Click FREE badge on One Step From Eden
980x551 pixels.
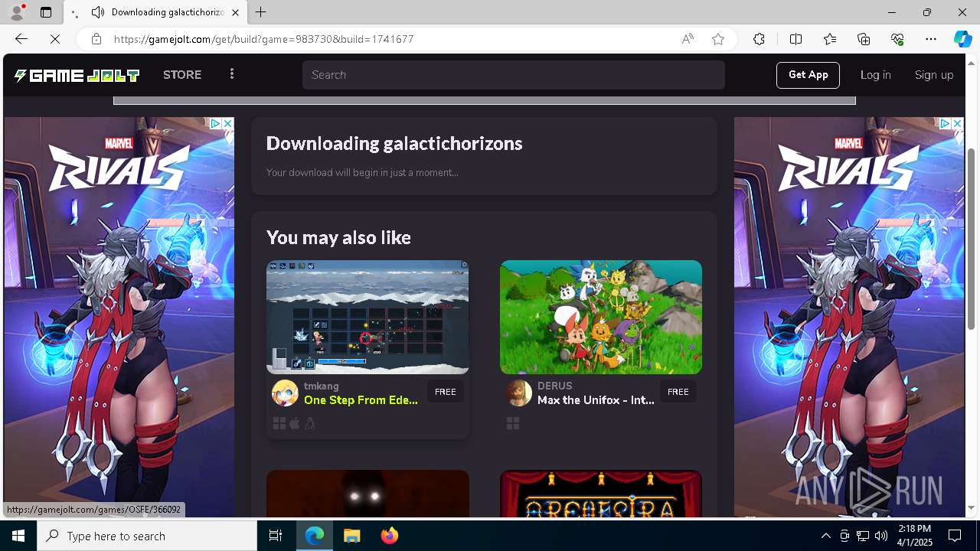click(x=445, y=392)
